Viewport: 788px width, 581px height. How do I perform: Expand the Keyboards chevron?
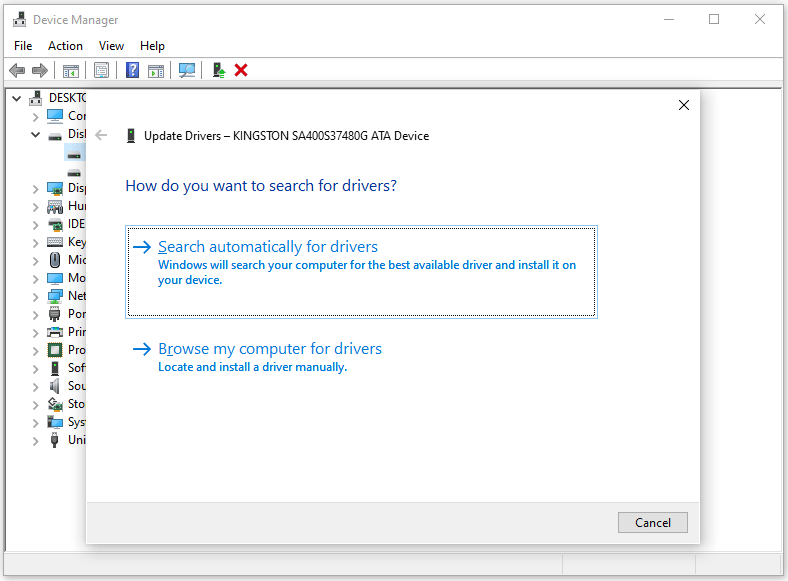pyautogui.click(x=35, y=243)
